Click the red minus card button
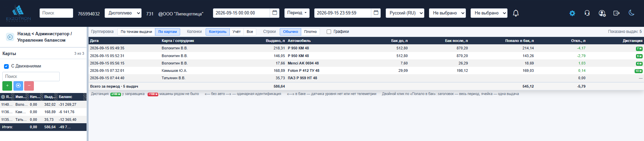 point(29,86)
